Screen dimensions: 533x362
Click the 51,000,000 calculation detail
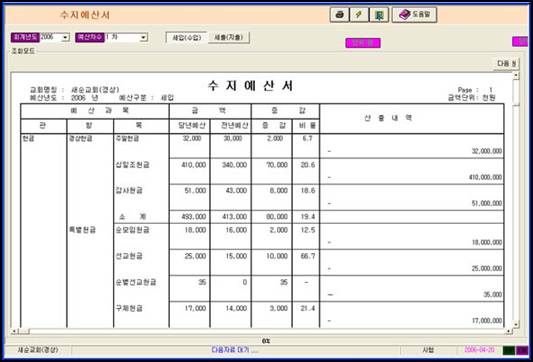point(486,203)
